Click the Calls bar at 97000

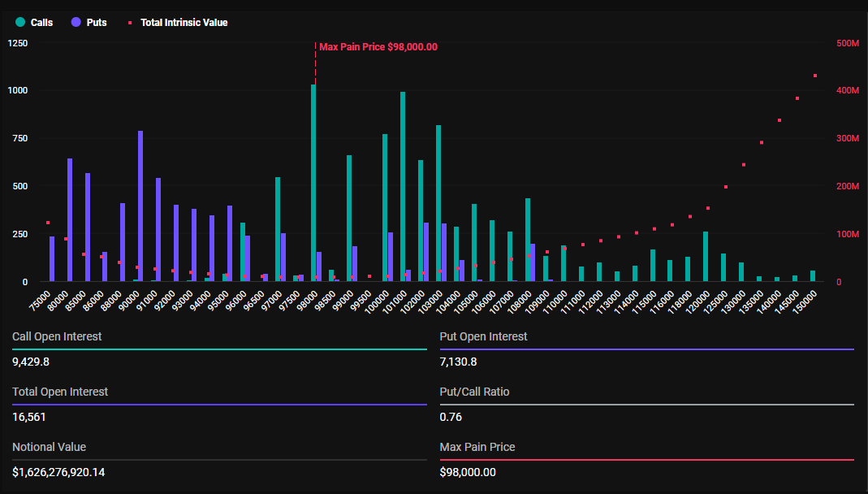(x=278, y=230)
